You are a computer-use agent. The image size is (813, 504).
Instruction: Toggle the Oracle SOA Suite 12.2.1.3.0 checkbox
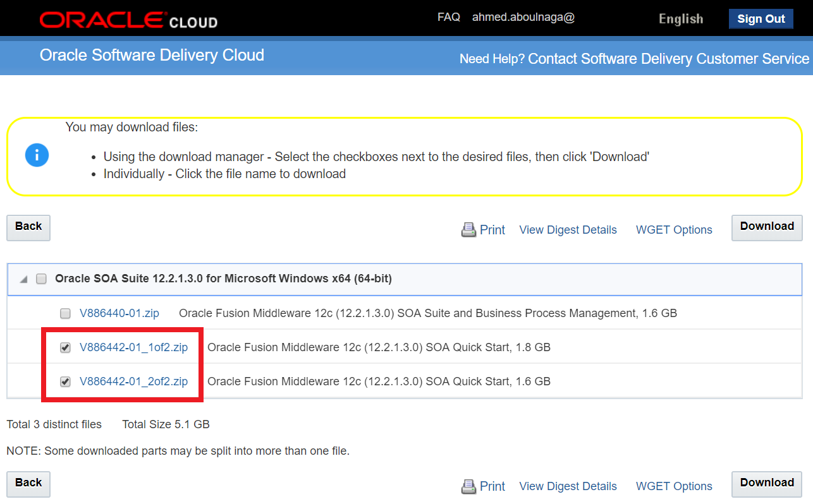[42, 279]
